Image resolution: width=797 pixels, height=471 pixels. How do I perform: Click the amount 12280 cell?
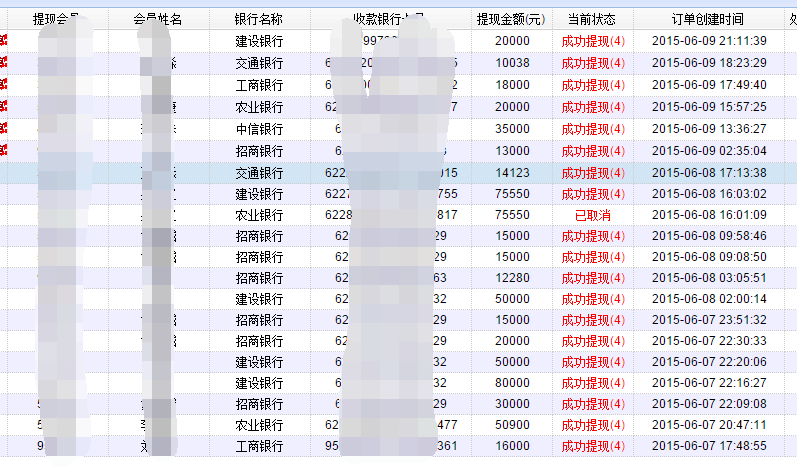coord(512,278)
